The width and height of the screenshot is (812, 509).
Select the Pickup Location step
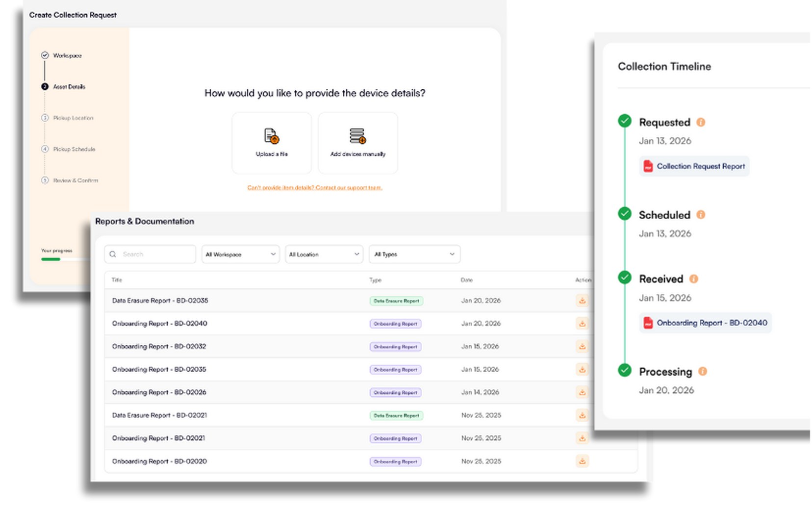tap(67, 118)
